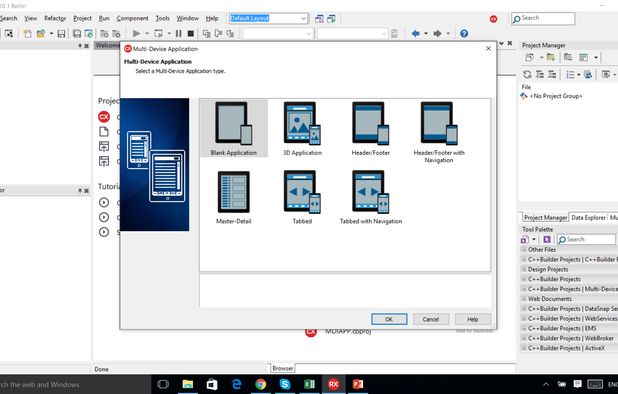Viewport: 618px width, 394px height.
Task: Click the add folder icon in Project Manager
Action: pos(551,58)
